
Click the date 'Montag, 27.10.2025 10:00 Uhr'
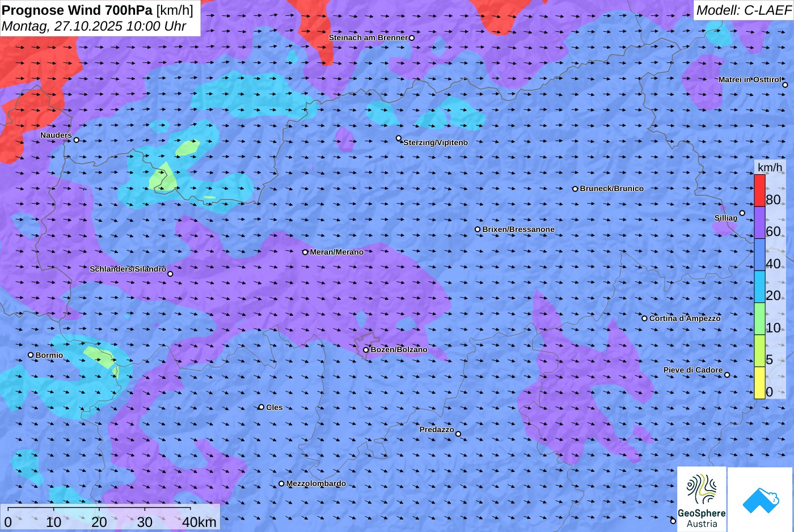pyautogui.click(x=94, y=26)
